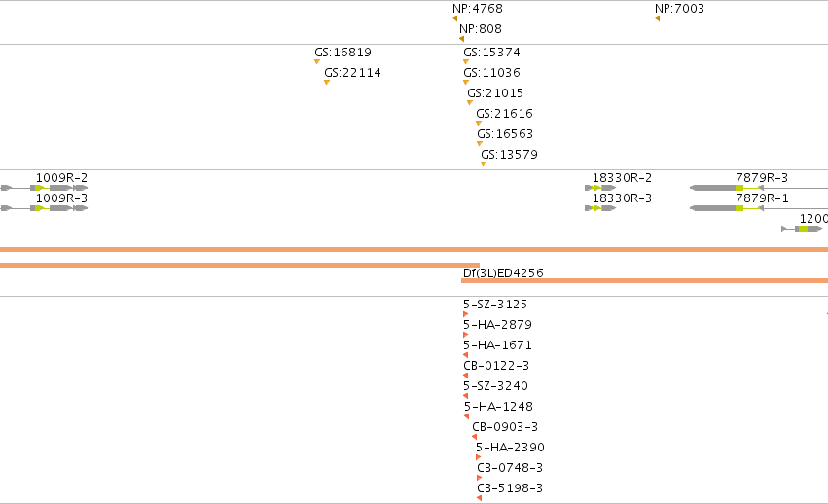Click the NP:808 marker triangle
828x504 pixels.
pos(461,39)
